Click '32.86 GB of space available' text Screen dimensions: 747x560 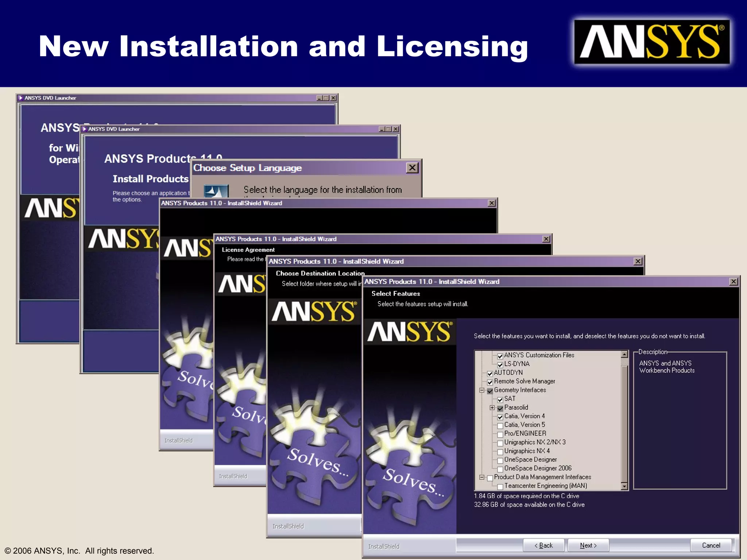click(529, 505)
